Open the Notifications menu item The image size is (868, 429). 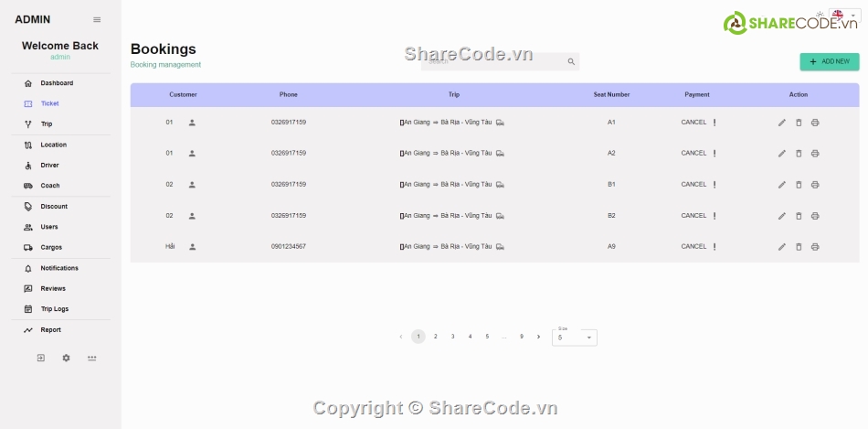click(x=61, y=268)
